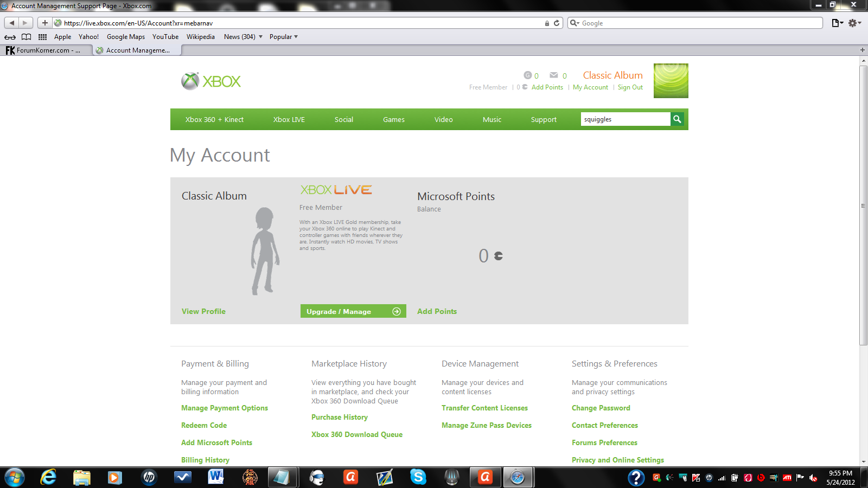This screenshot has width=868, height=488.
Task: Show Top Sites grid icon
Action: click(42, 37)
